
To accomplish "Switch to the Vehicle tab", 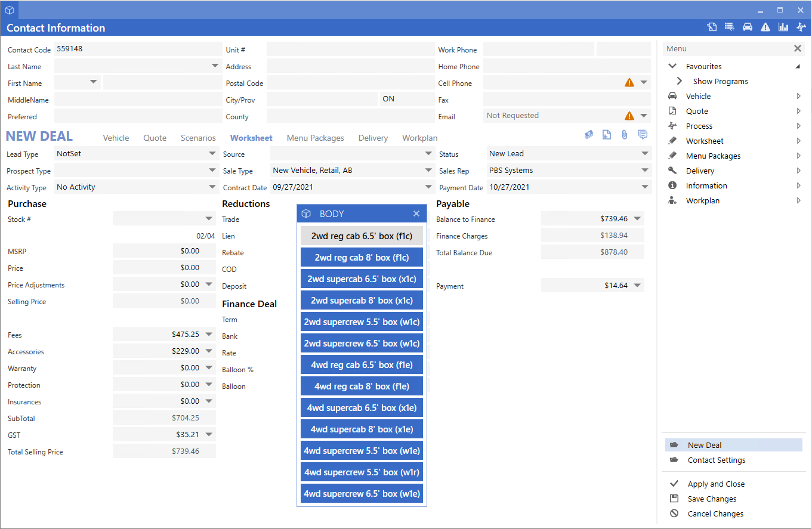I will [116, 138].
